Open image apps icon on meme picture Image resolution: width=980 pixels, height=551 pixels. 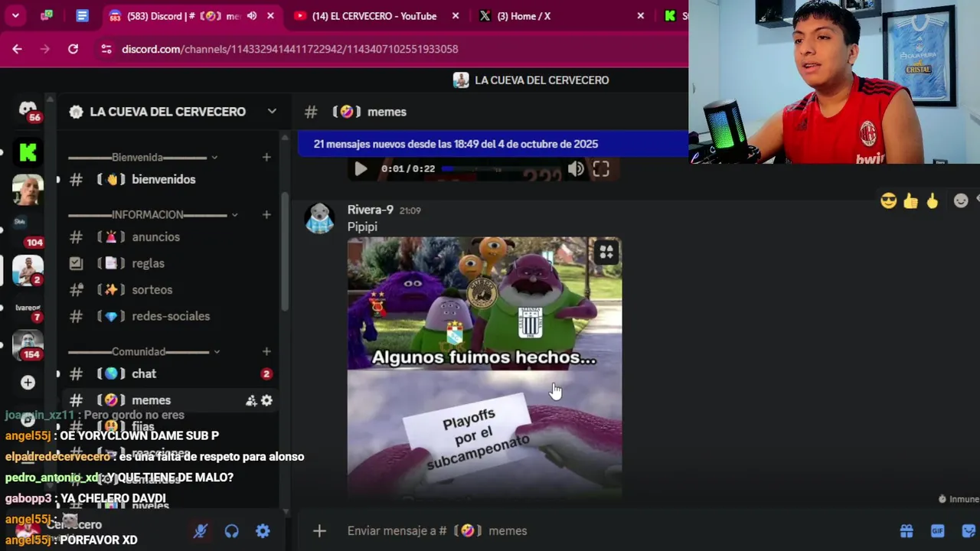pyautogui.click(x=606, y=252)
